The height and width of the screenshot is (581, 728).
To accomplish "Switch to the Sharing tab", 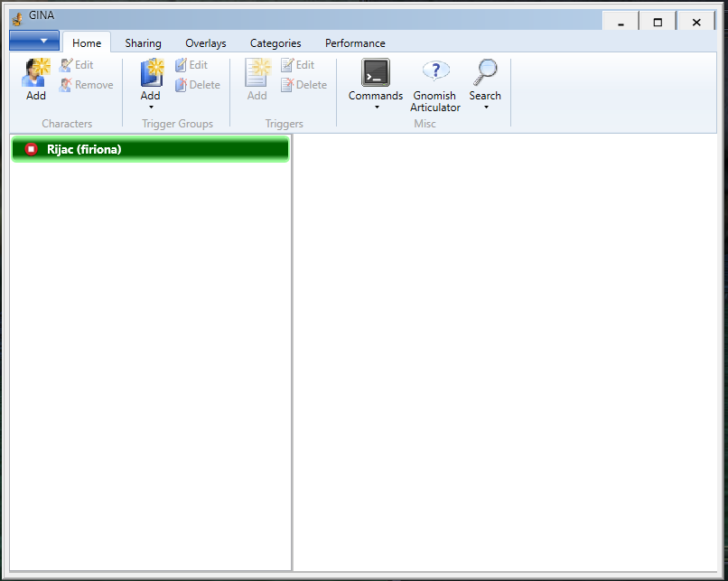I will point(143,43).
